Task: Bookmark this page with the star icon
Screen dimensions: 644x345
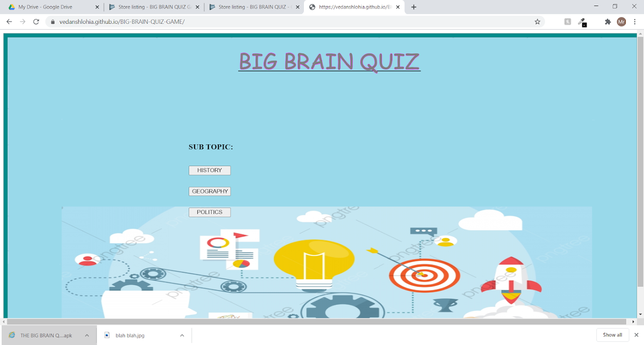Action: (x=537, y=22)
